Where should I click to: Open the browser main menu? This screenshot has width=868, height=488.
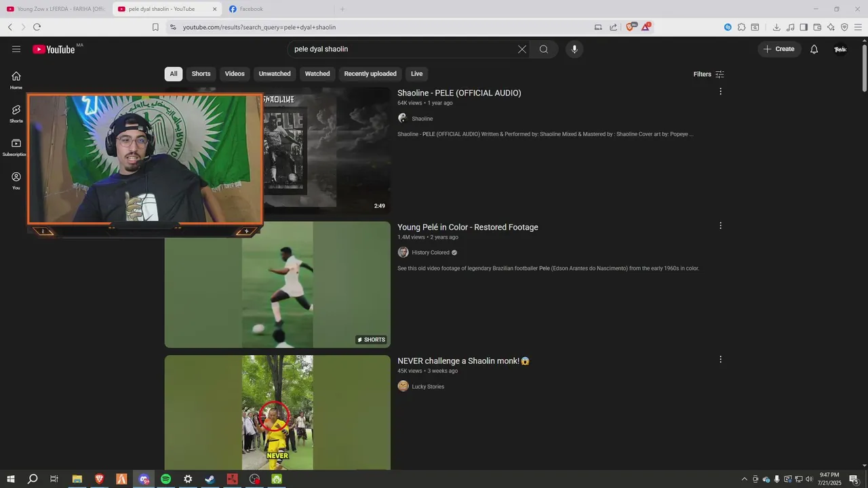pos(858,27)
